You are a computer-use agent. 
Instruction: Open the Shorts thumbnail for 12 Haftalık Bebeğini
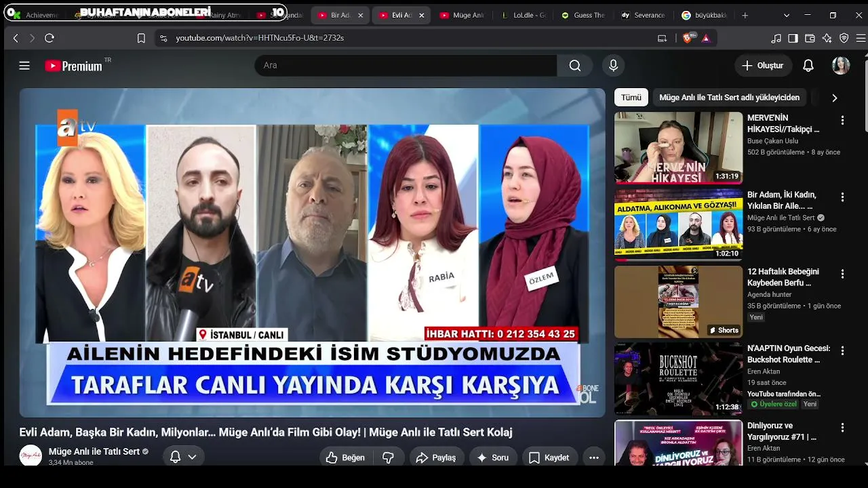678,302
